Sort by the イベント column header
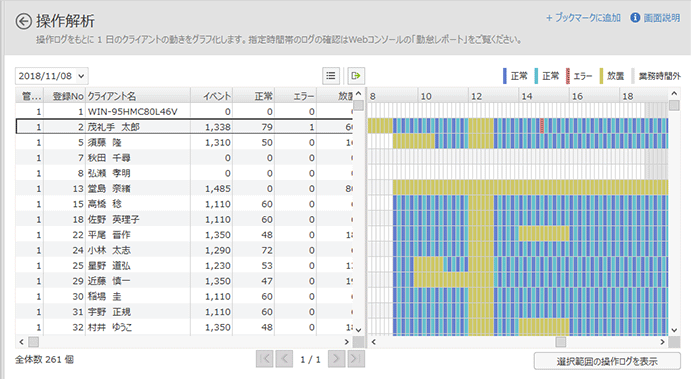Viewport: 691px width, 379px height. point(211,96)
